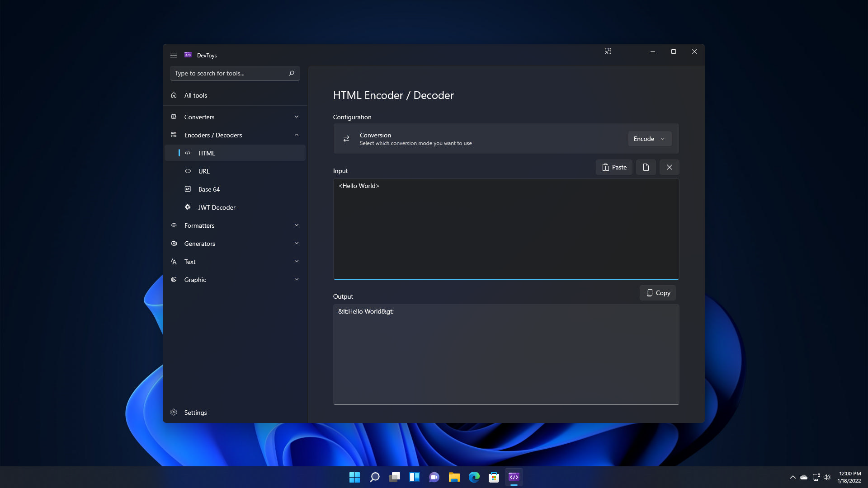This screenshot has width=868, height=488.
Task: Click the Copy icon in Output section
Action: click(x=657, y=292)
